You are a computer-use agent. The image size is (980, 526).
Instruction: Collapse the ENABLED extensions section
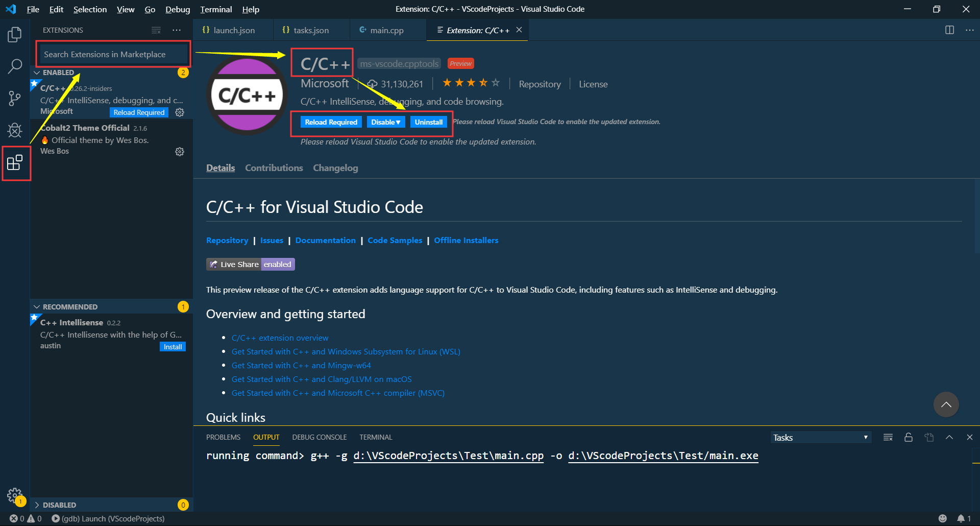coord(37,72)
